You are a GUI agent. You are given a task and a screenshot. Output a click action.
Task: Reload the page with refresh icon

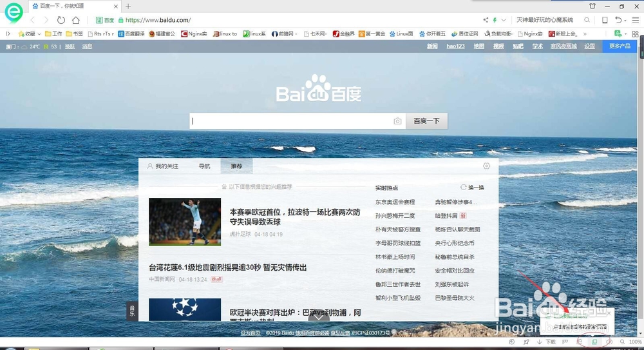(61, 20)
